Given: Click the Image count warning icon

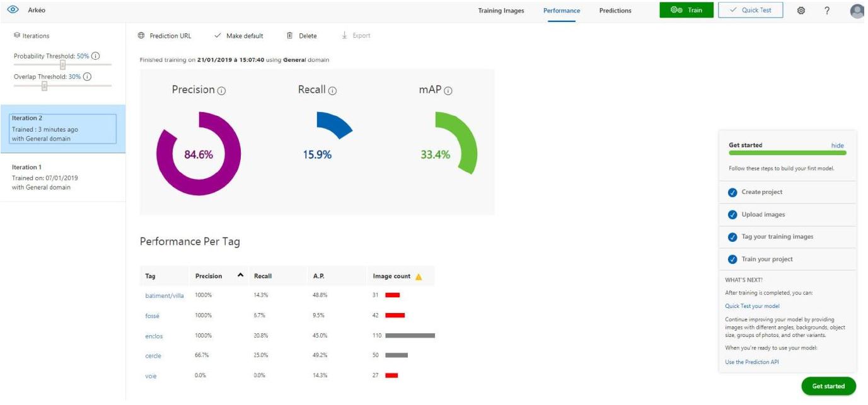Looking at the screenshot, I should pyautogui.click(x=419, y=277).
